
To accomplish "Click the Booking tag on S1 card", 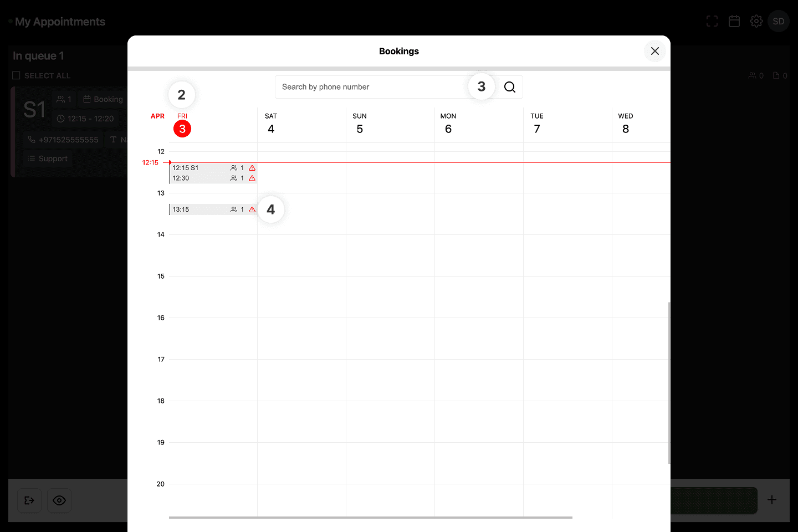I will [103, 99].
